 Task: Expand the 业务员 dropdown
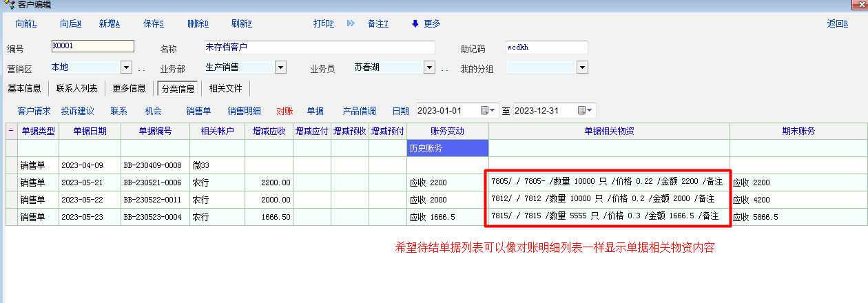click(430, 67)
